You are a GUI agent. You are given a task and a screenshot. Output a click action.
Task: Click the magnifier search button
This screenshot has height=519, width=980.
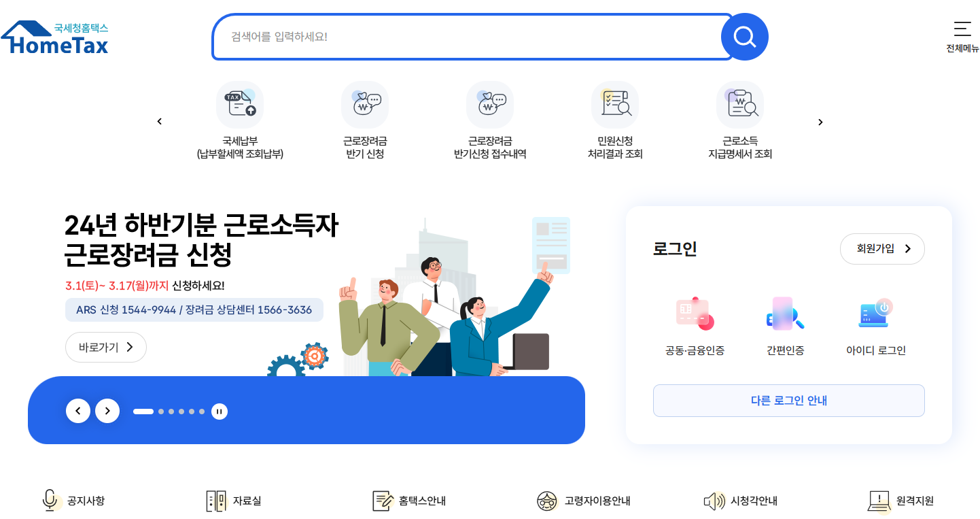pyautogui.click(x=744, y=37)
